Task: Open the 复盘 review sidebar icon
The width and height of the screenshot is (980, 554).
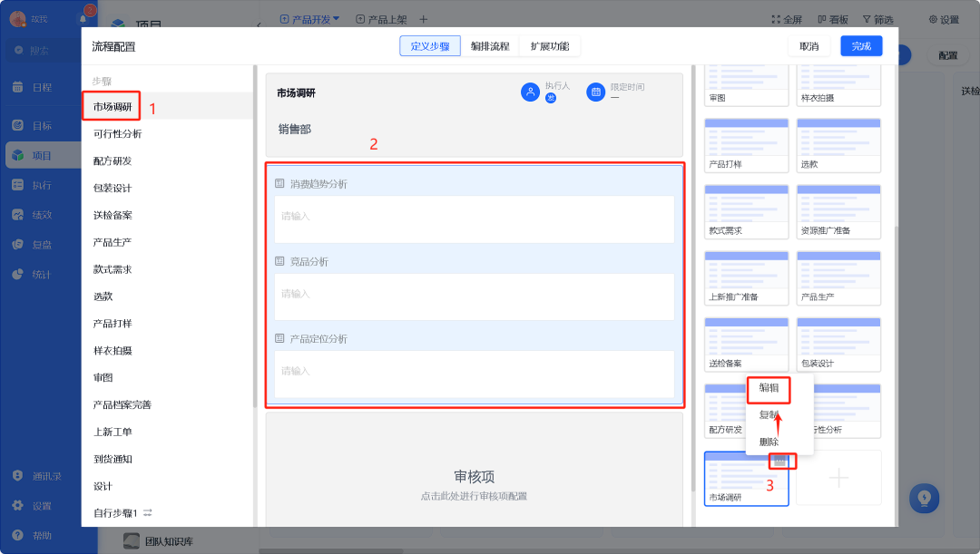Action: point(18,245)
